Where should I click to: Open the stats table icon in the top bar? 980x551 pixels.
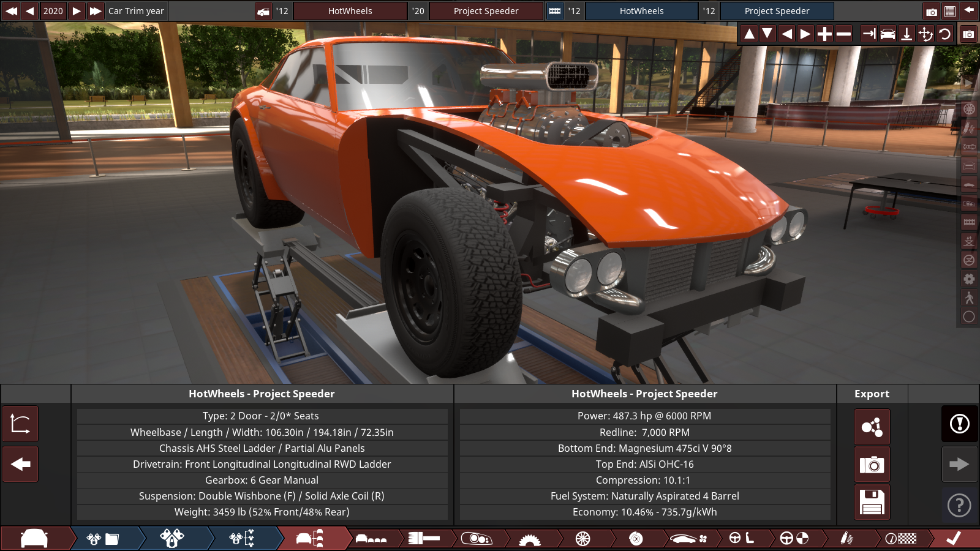point(950,11)
